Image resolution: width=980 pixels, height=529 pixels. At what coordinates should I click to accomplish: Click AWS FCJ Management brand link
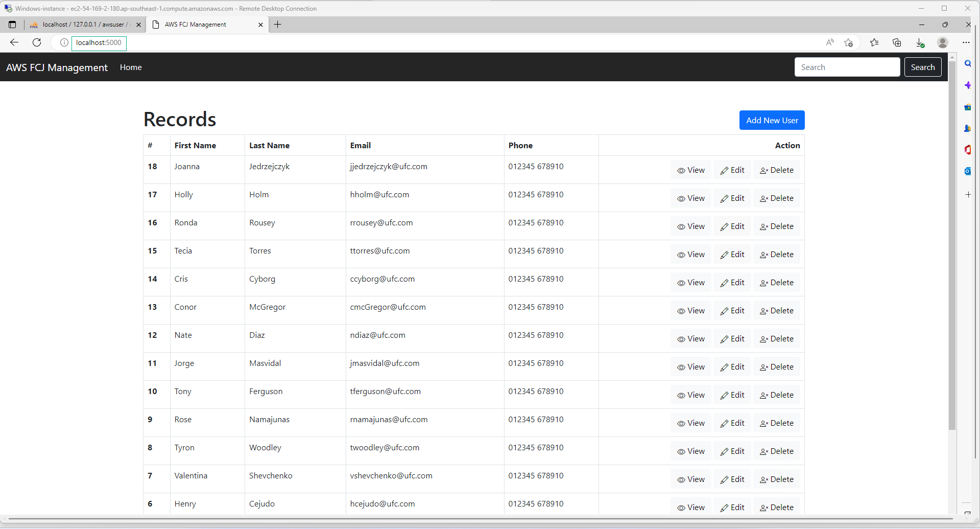pyautogui.click(x=57, y=67)
